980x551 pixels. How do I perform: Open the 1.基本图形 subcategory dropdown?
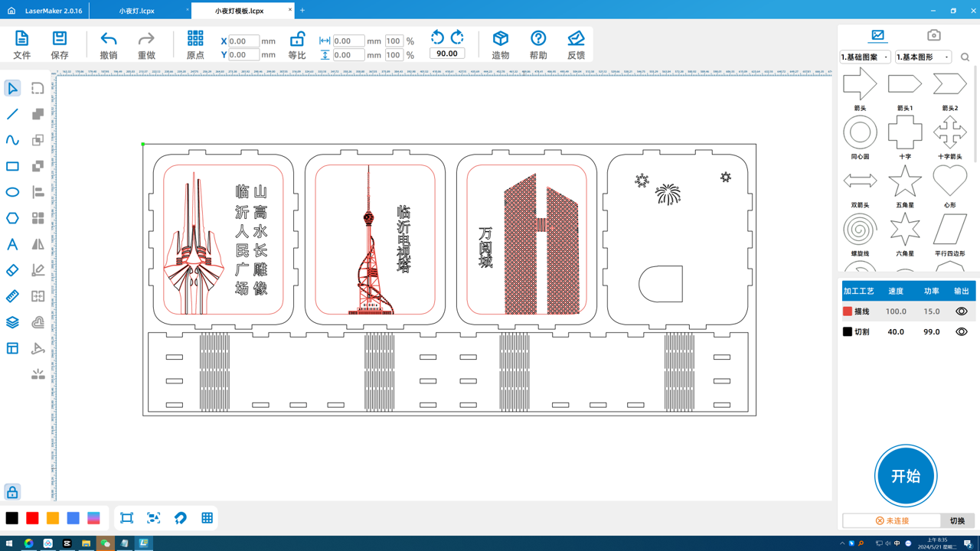tap(923, 57)
